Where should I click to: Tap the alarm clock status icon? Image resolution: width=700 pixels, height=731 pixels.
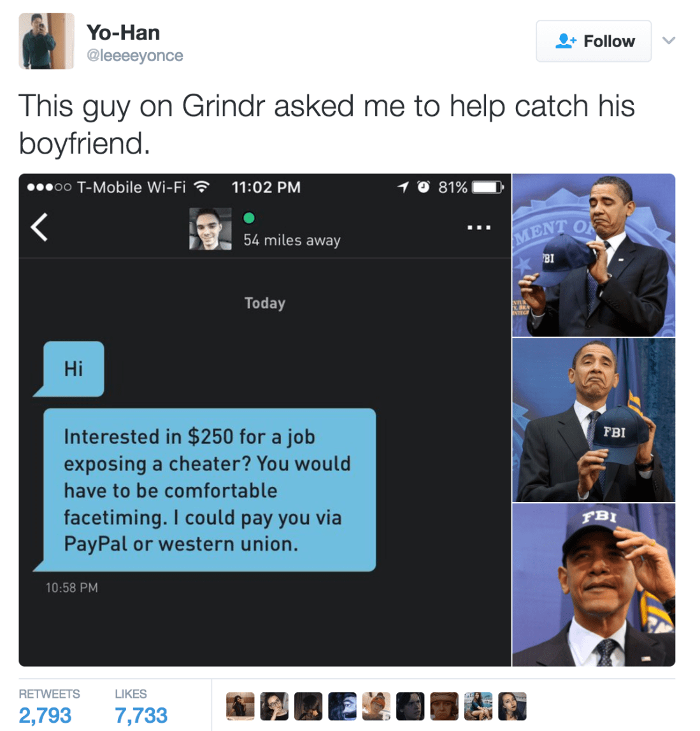[423, 187]
